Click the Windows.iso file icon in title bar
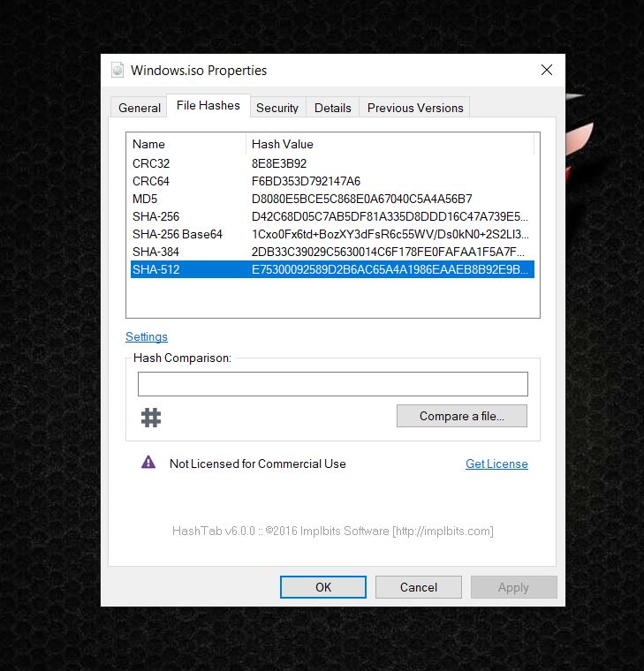Image resolution: width=644 pixels, height=671 pixels. pyautogui.click(x=117, y=70)
